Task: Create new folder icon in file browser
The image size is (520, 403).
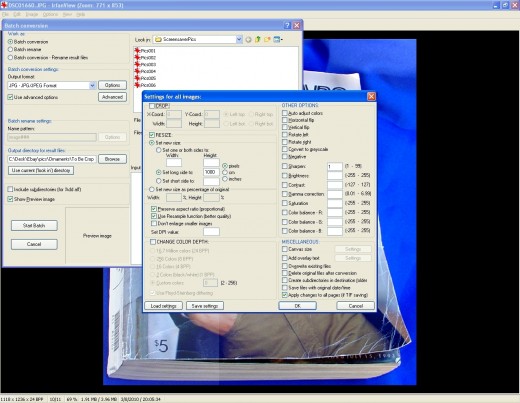Action: point(267,39)
